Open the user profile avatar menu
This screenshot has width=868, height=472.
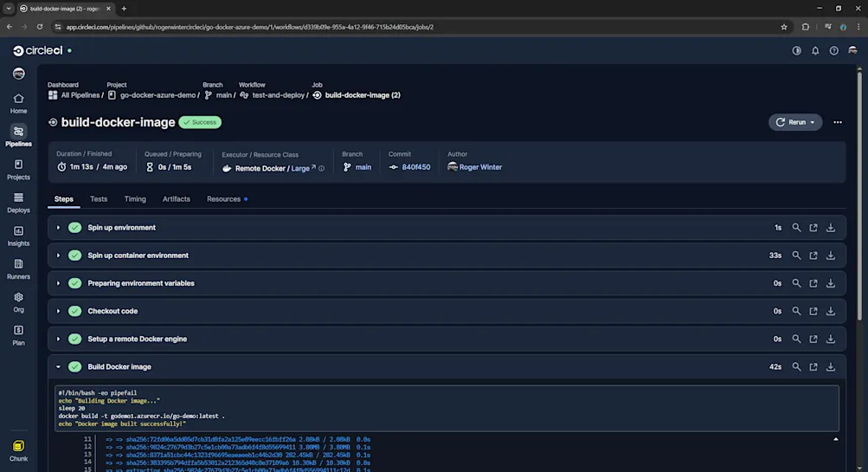coord(852,50)
